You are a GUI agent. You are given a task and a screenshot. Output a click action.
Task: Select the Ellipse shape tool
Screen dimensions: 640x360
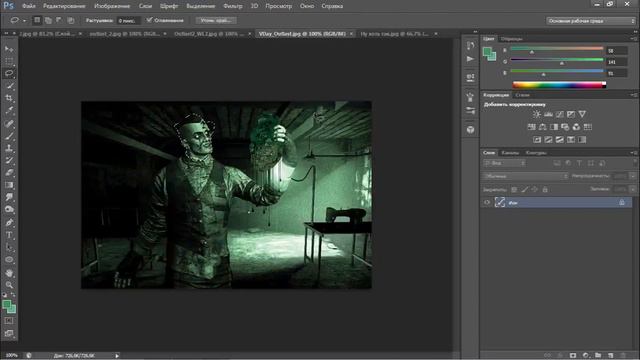pyautogui.click(x=9, y=260)
